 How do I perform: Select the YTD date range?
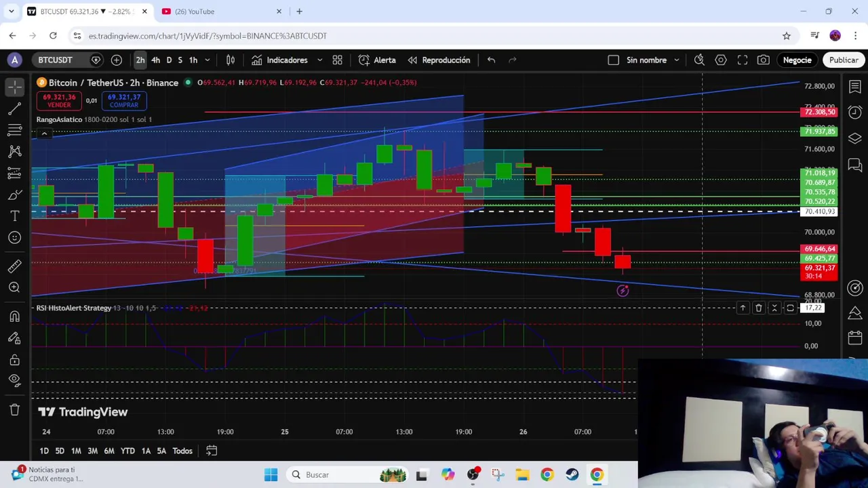(127, 451)
